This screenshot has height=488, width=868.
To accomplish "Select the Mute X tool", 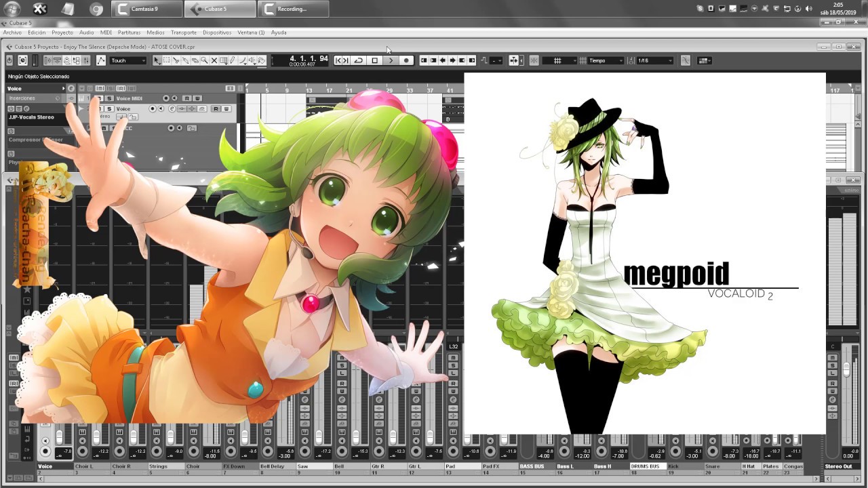I will click(x=214, y=60).
